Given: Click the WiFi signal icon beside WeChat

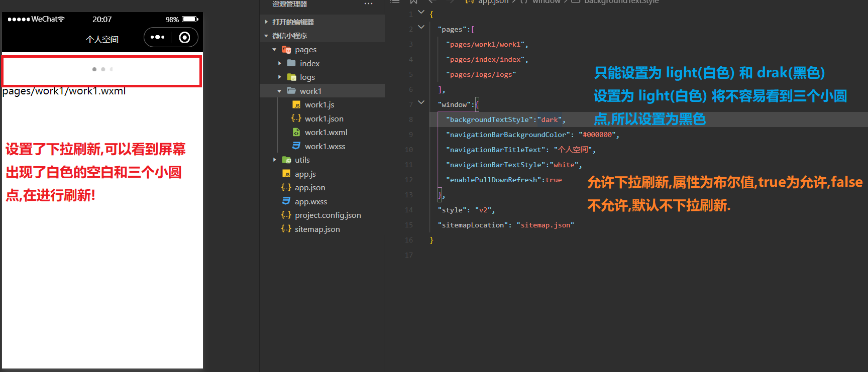Looking at the screenshot, I should click(61, 19).
